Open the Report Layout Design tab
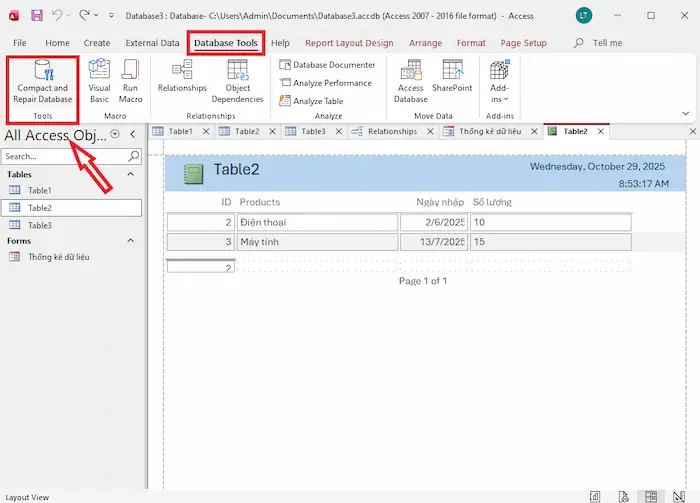The height and width of the screenshot is (503, 700). coord(349,43)
